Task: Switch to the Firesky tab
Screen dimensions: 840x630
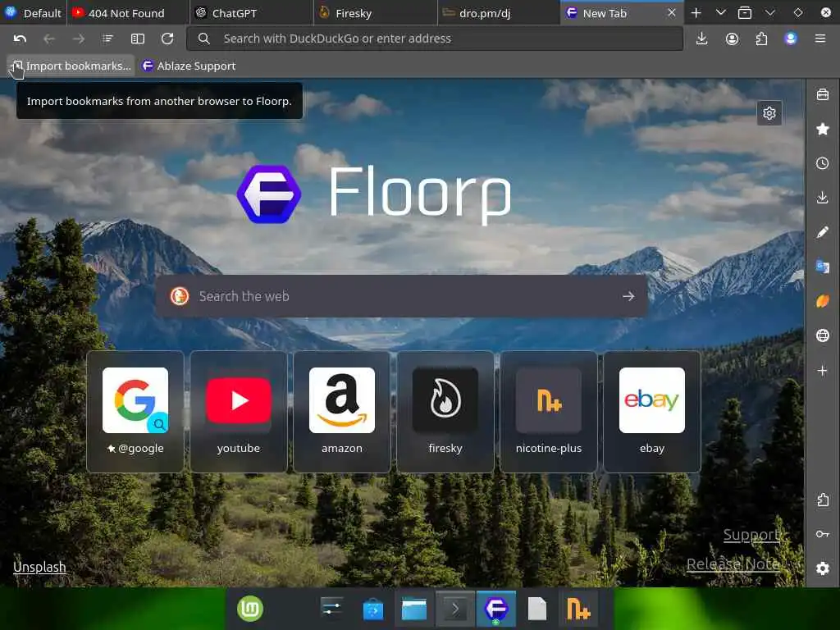Action: tap(375, 13)
